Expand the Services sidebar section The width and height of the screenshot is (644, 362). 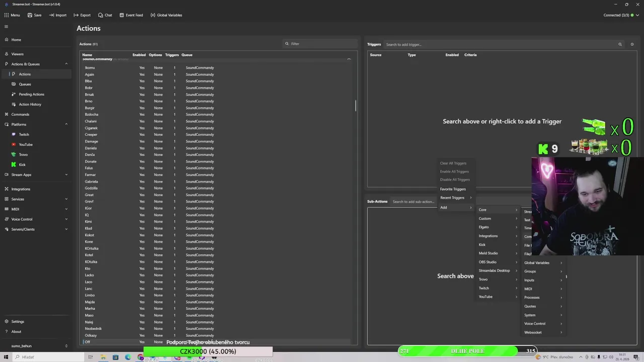(66, 199)
